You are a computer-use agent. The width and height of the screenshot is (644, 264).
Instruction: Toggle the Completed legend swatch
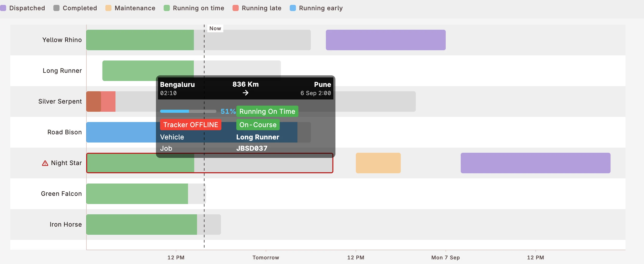click(56, 8)
